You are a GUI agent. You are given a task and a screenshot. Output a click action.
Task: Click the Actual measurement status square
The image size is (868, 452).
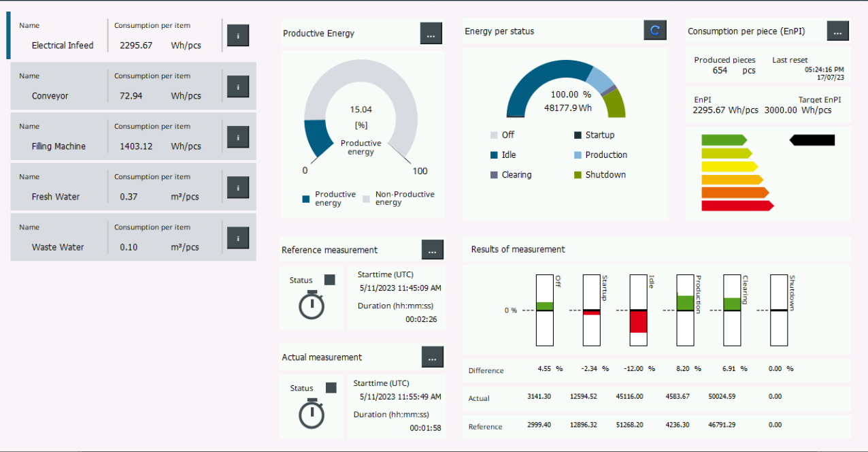[331, 387]
